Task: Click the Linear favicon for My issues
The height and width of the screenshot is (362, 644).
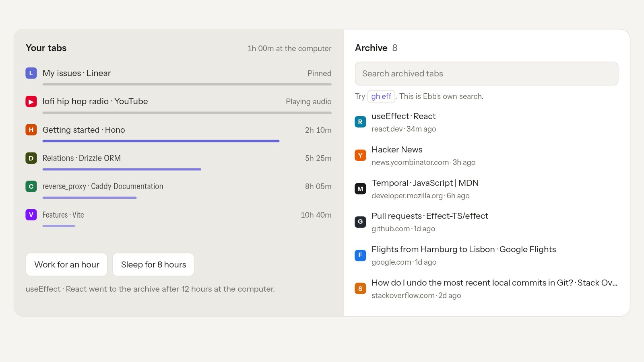Action: click(31, 73)
